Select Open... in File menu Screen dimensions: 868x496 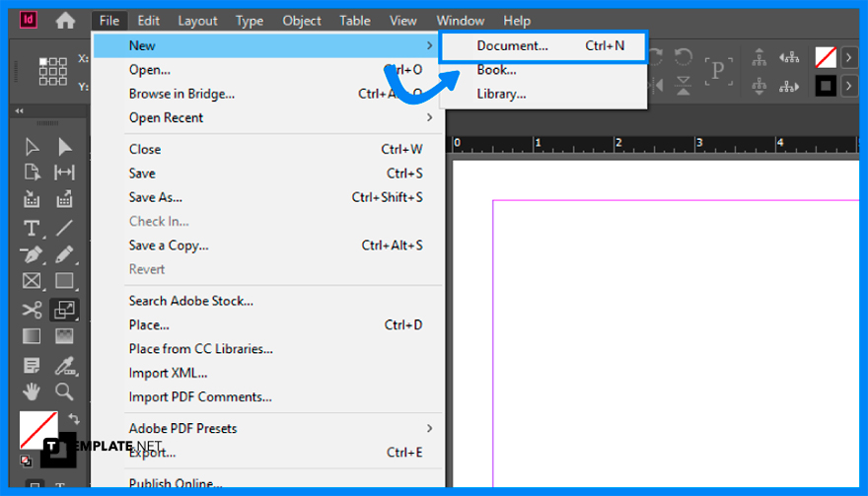pos(269,70)
